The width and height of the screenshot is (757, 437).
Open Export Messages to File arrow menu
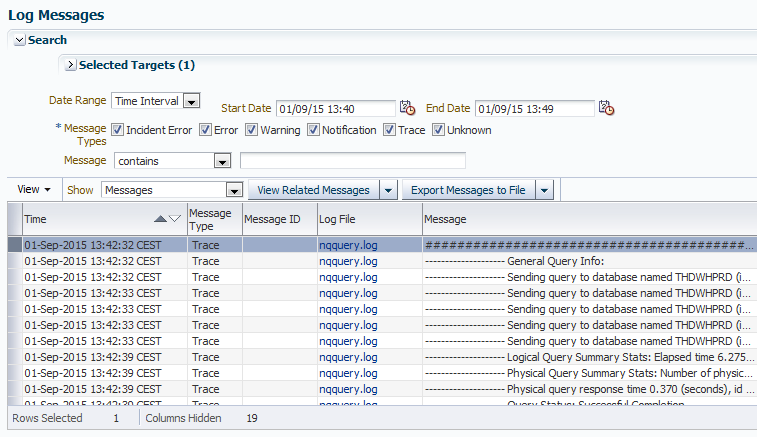pyautogui.click(x=544, y=190)
